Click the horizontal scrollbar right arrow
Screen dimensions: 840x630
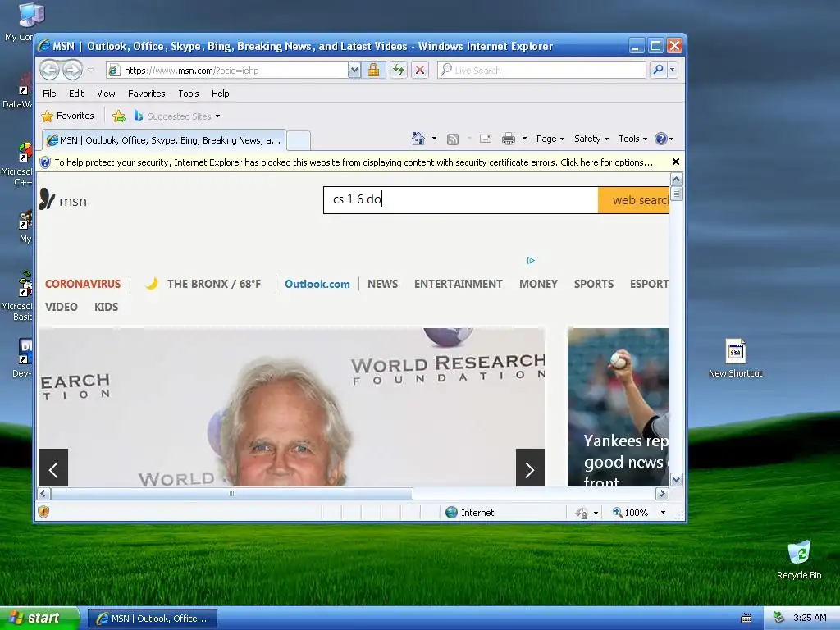[662, 493]
